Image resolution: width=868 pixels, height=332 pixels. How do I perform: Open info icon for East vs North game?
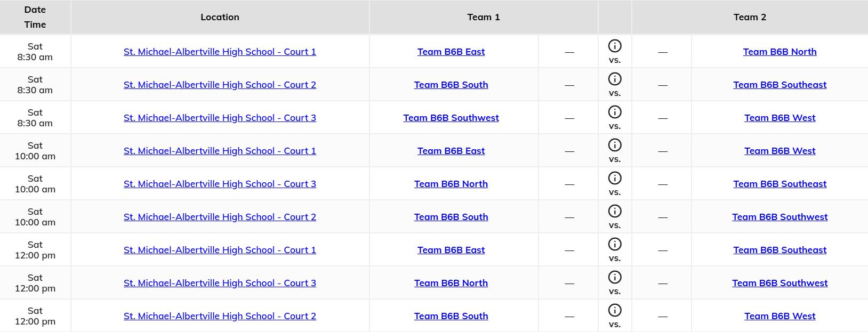(615, 46)
